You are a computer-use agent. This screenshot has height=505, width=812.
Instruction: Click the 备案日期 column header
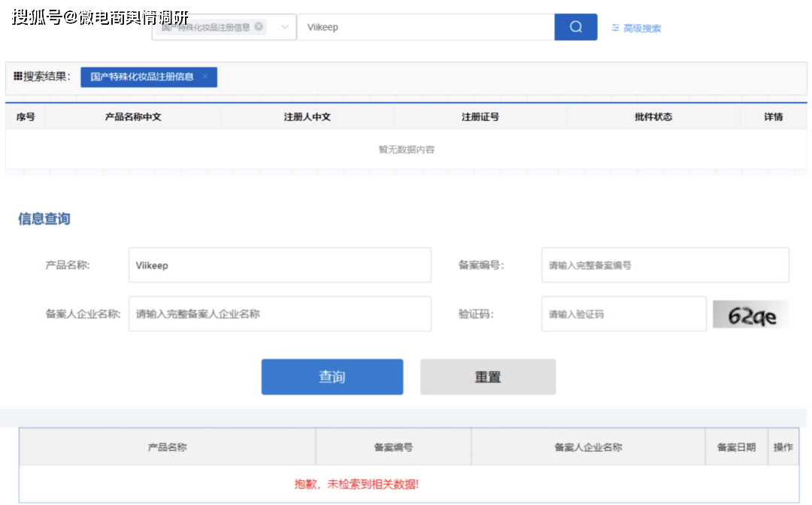click(736, 447)
